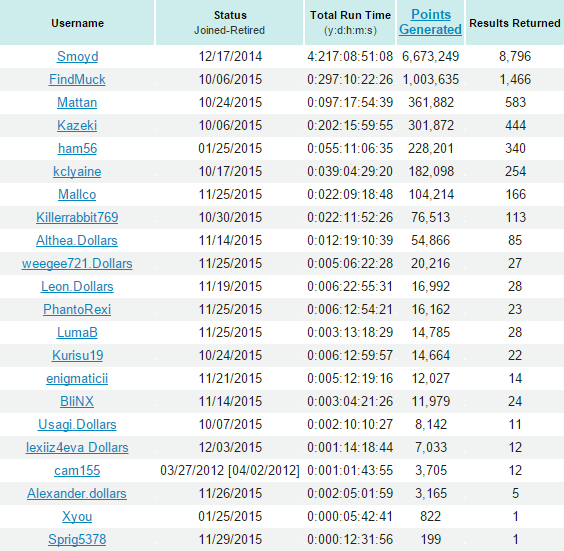Open the Kazeki user link
The width and height of the screenshot is (564, 551).
77,126
